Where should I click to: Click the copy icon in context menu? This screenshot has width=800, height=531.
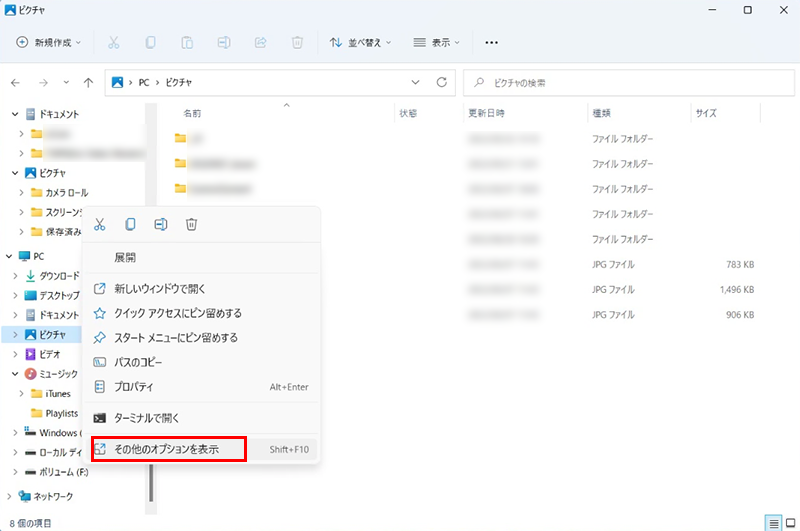coord(130,225)
